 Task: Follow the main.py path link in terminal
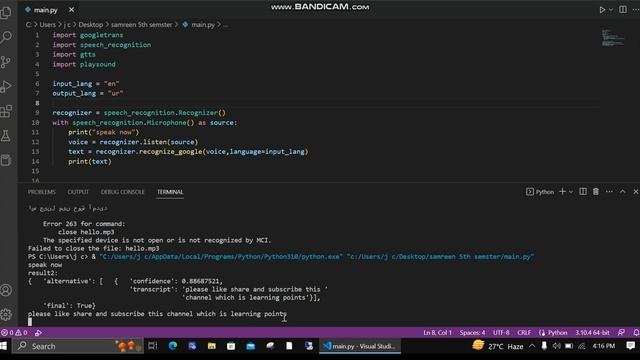[x=440, y=257]
